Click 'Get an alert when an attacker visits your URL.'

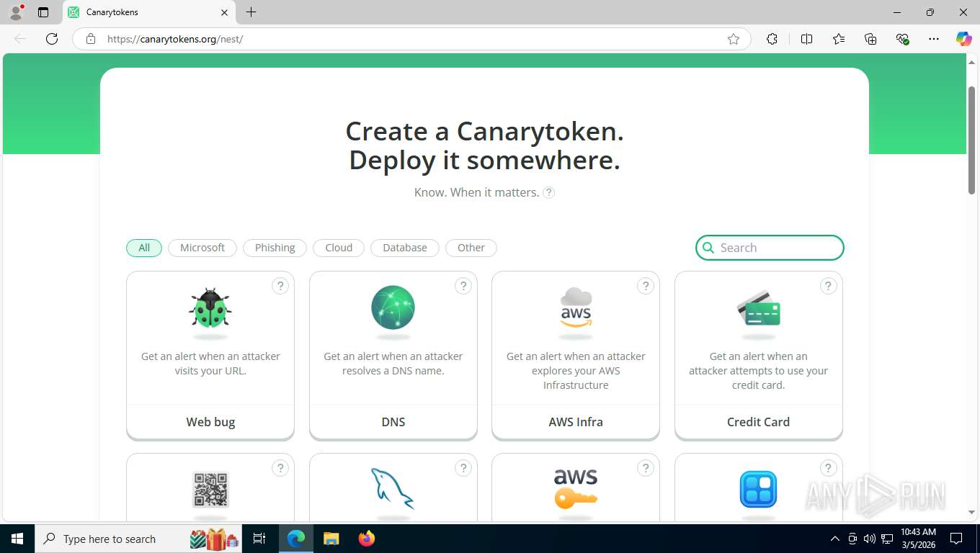(x=210, y=364)
